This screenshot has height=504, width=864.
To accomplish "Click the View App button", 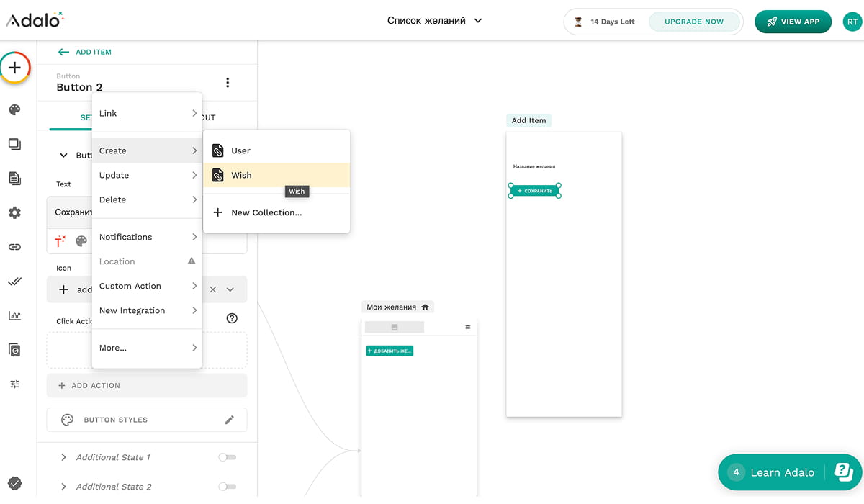I will 793,22.
